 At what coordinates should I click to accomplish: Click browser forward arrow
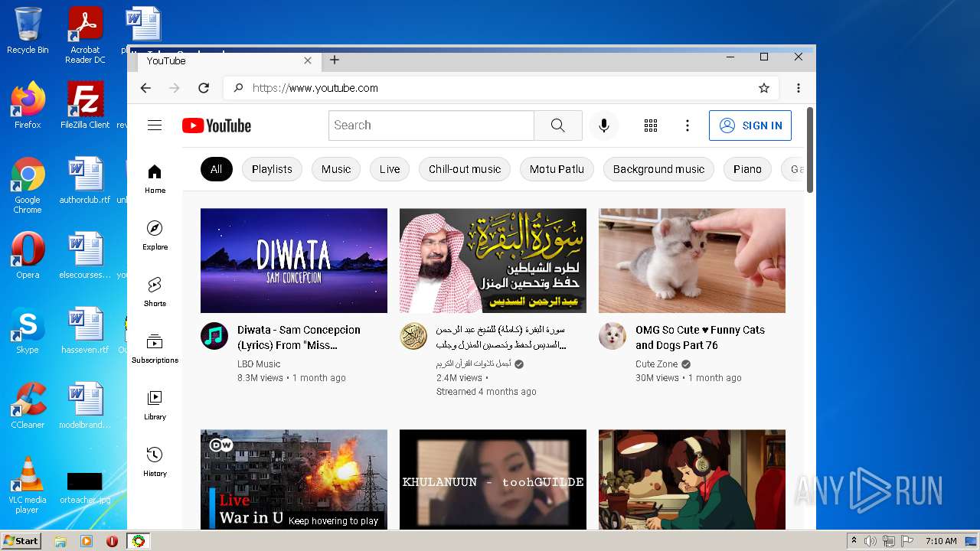175,88
